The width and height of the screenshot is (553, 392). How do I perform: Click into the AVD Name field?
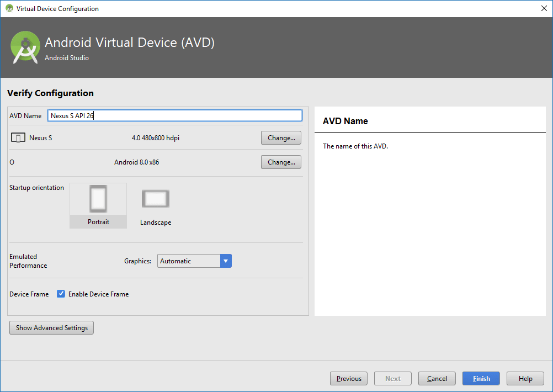pos(175,115)
